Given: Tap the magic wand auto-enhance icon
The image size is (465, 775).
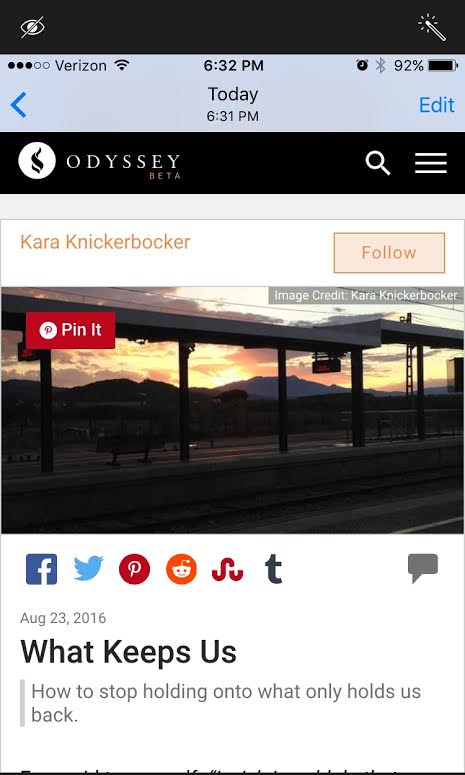Looking at the screenshot, I should point(432,27).
